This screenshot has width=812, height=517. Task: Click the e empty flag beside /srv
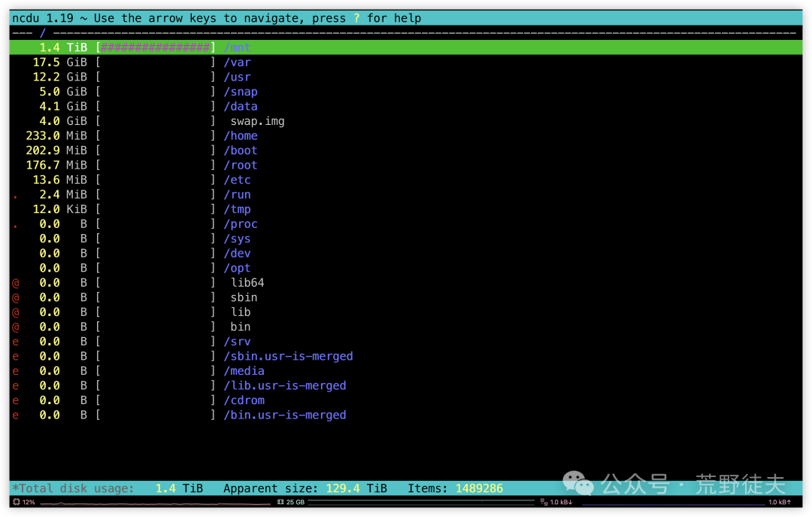click(x=16, y=342)
